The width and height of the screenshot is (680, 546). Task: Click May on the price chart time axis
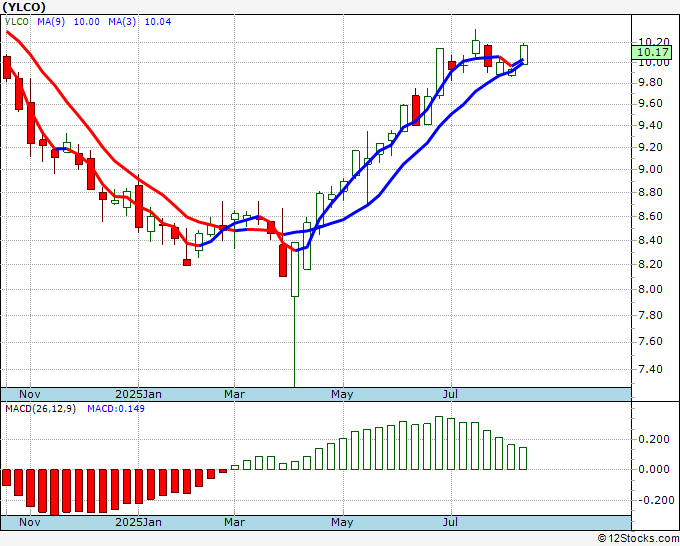[342, 394]
